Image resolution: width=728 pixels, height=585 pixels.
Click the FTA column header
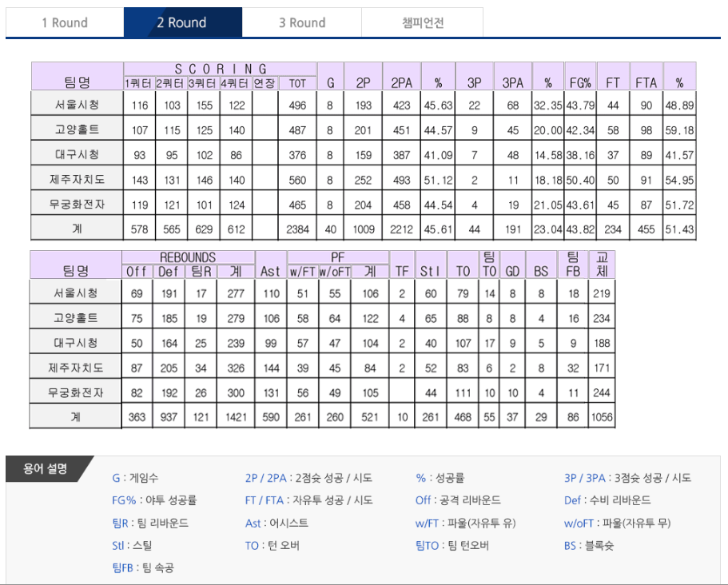(646, 77)
